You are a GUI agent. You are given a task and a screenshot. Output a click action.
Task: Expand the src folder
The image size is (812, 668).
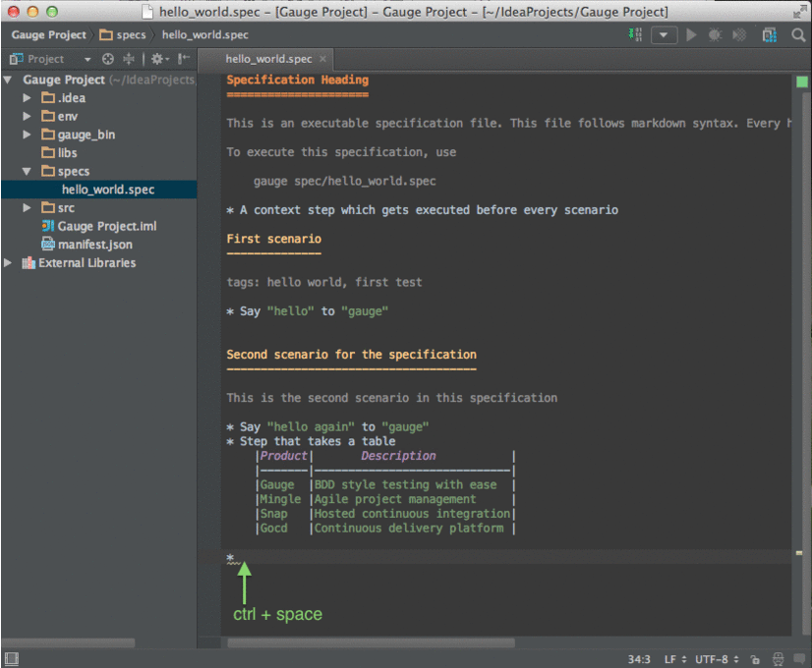coord(27,208)
